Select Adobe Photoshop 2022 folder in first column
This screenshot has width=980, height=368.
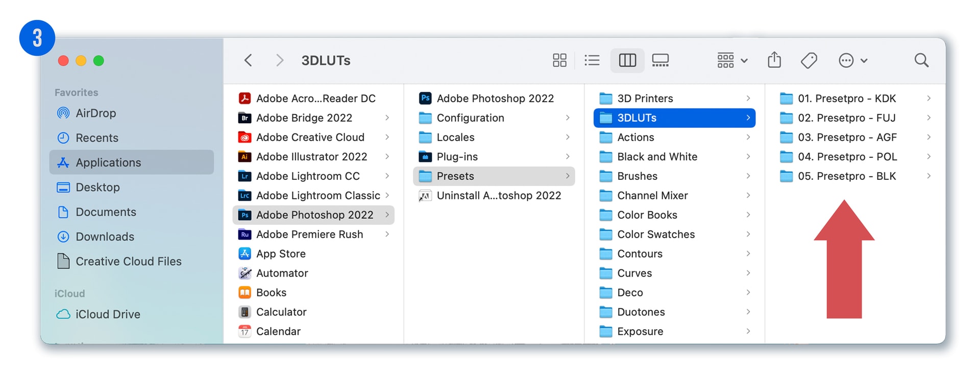(313, 215)
